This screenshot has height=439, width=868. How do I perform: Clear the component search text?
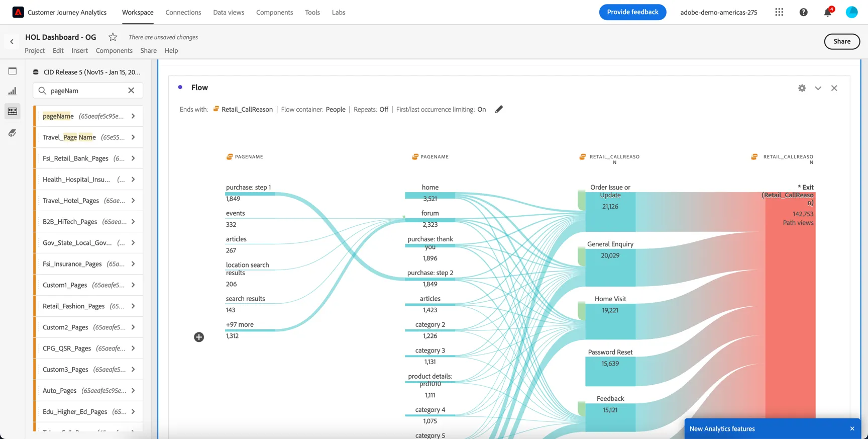131,91
